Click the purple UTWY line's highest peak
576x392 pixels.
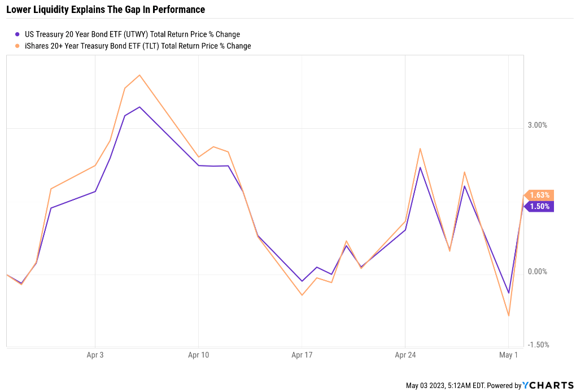coord(139,107)
